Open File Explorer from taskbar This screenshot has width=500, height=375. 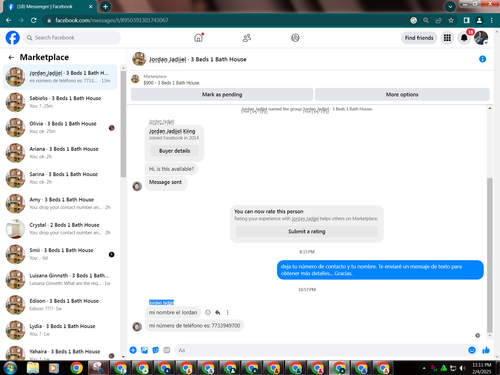click(33, 368)
